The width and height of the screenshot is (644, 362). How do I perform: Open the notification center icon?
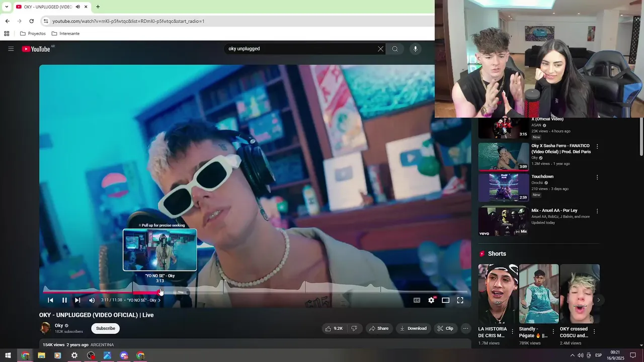click(x=633, y=355)
